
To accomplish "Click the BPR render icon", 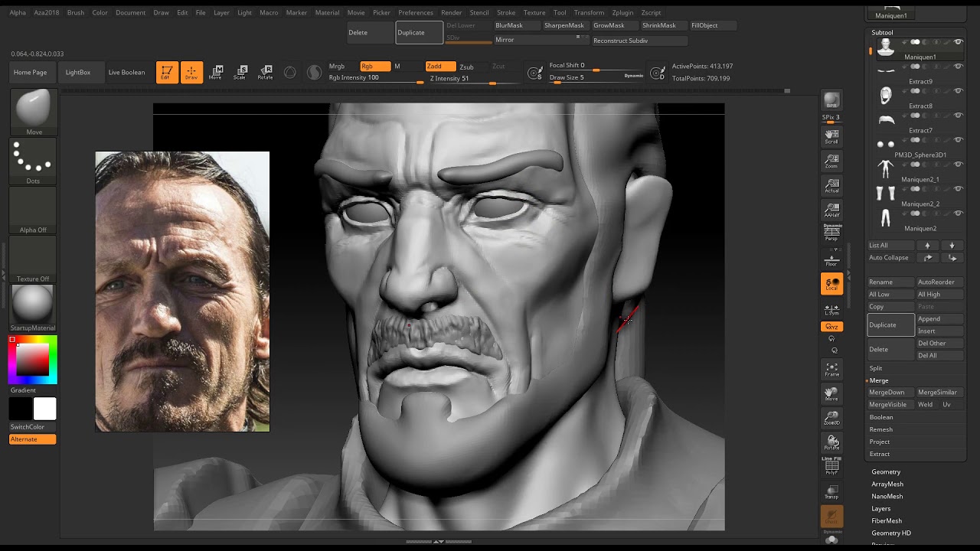I will pyautogui.click(x=831, y=101).
